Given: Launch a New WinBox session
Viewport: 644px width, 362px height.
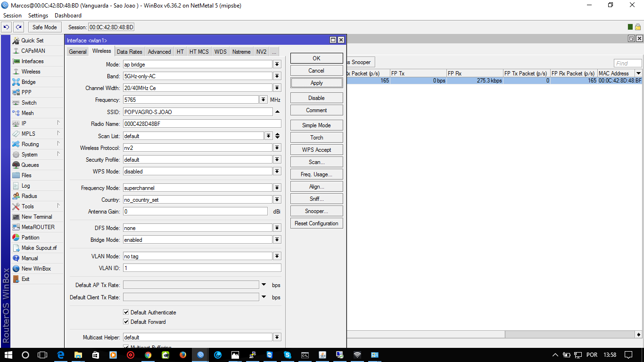Looking at the screenshot, I should click(36, 269).
